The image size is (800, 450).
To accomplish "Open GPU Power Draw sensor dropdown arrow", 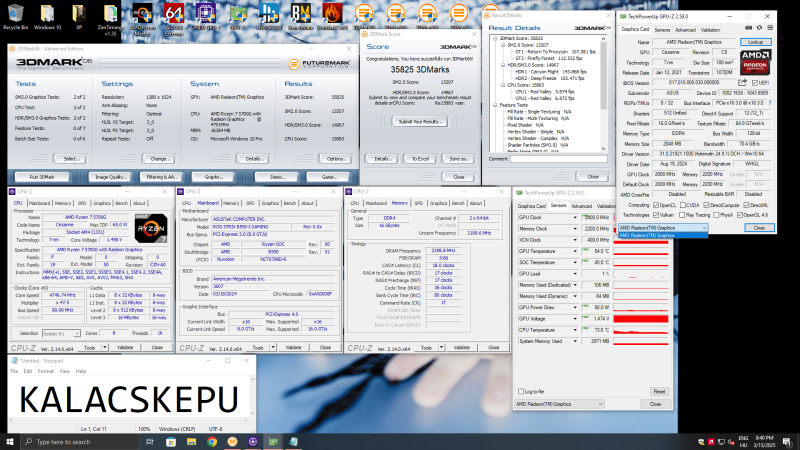I will click(x=574, y=307).
